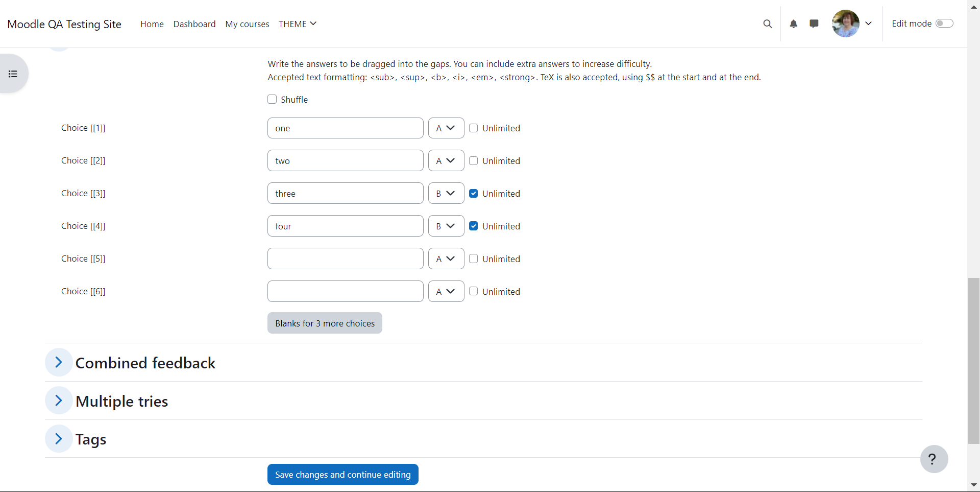The image size is (980, 492).
Task: Click the page vertical scrollbar thumb
Action: [974, 361]
